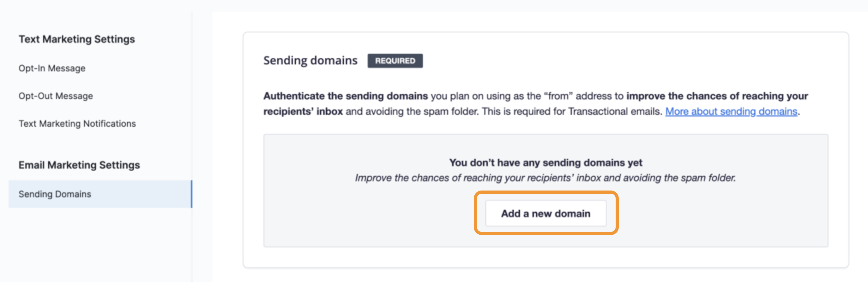The image size is (868, 282).
Task: Click the italic empty-state hint text
Action: (545, 178)
